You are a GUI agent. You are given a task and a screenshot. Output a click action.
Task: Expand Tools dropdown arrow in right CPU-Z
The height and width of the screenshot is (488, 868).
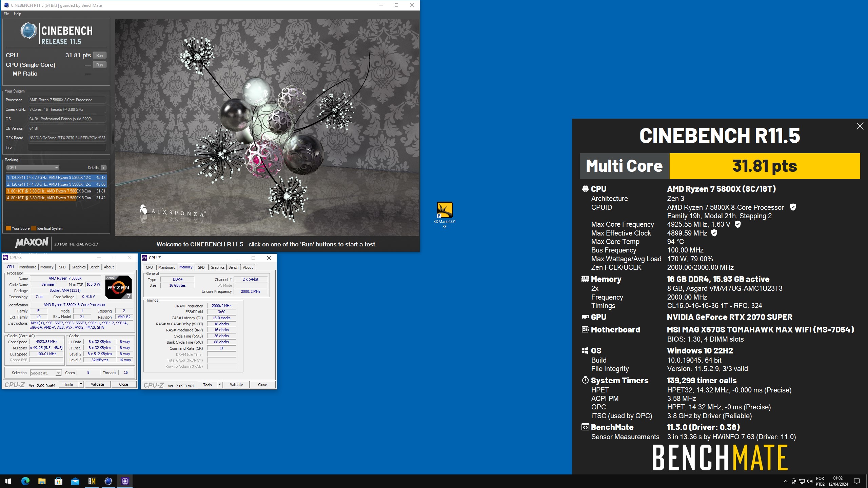(220, 385)
